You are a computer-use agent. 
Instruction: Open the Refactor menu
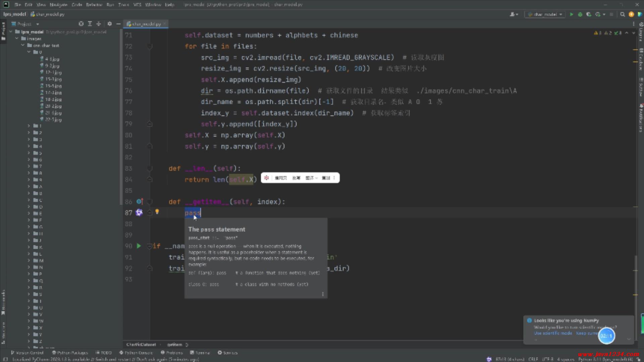(94, 5)
